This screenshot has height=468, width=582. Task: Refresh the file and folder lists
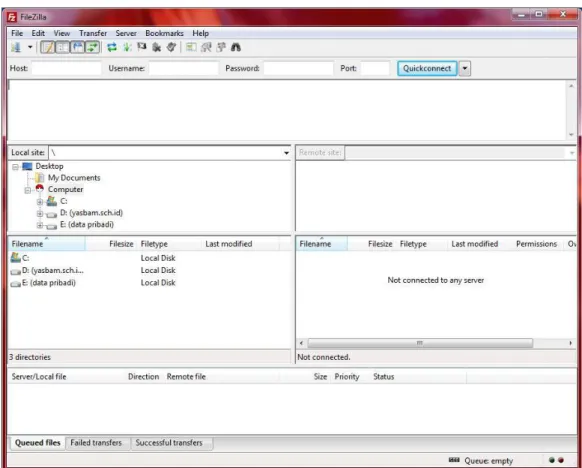pyautogui.click(x=112, y=47)
